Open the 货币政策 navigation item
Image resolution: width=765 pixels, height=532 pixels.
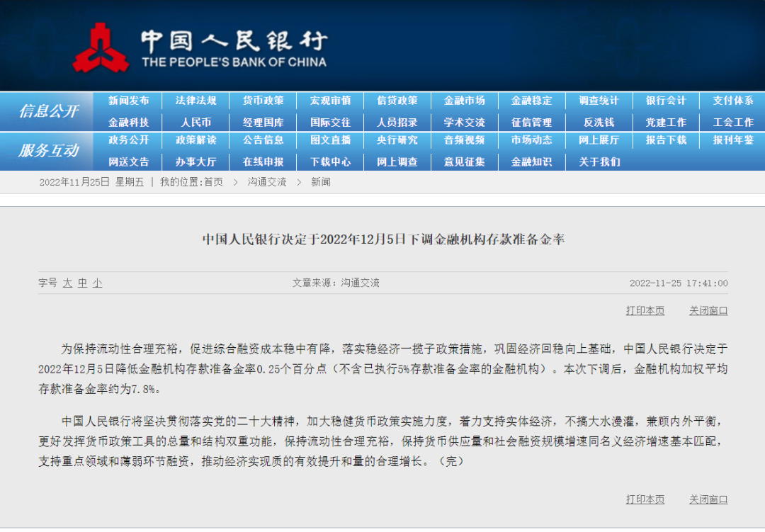click(263, 101)
